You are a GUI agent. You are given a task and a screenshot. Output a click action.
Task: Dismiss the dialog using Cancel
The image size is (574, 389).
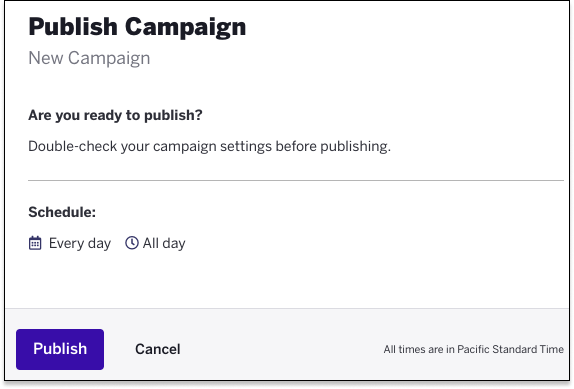tap(158, 349)
